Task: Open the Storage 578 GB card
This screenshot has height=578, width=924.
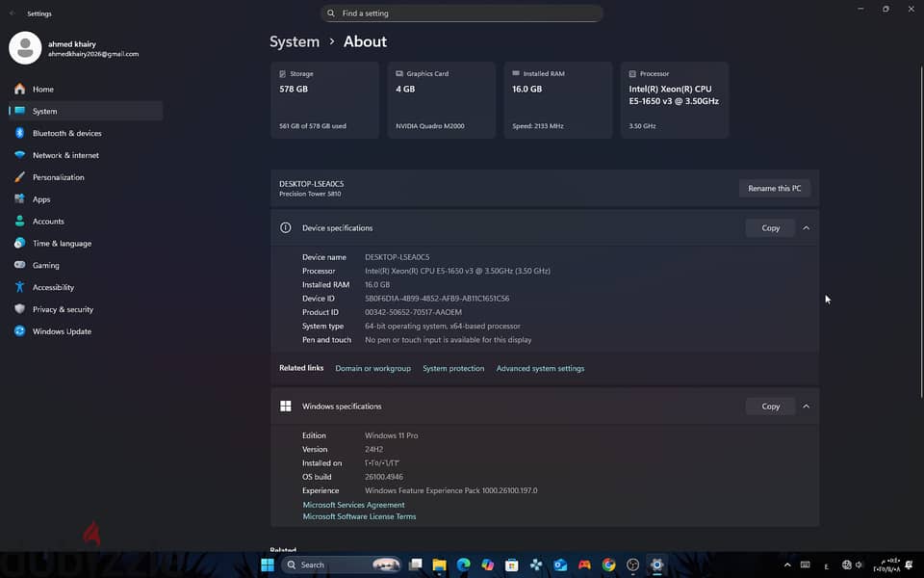Action: (324, 99)
